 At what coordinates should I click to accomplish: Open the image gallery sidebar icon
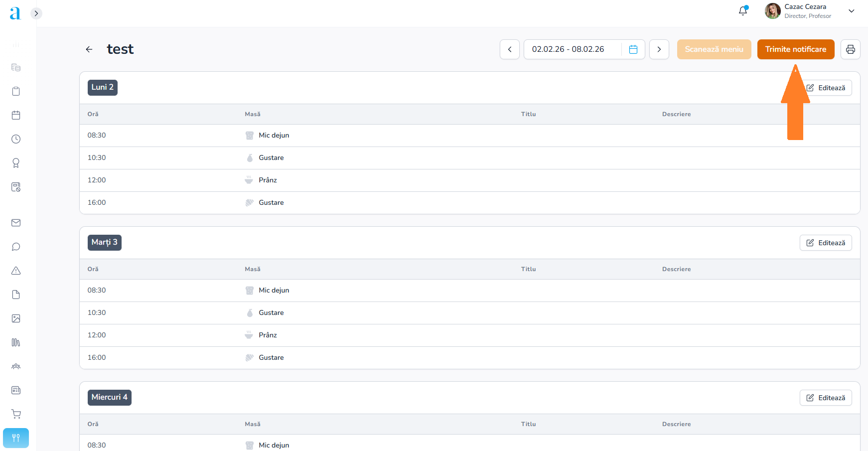[16, 318]
